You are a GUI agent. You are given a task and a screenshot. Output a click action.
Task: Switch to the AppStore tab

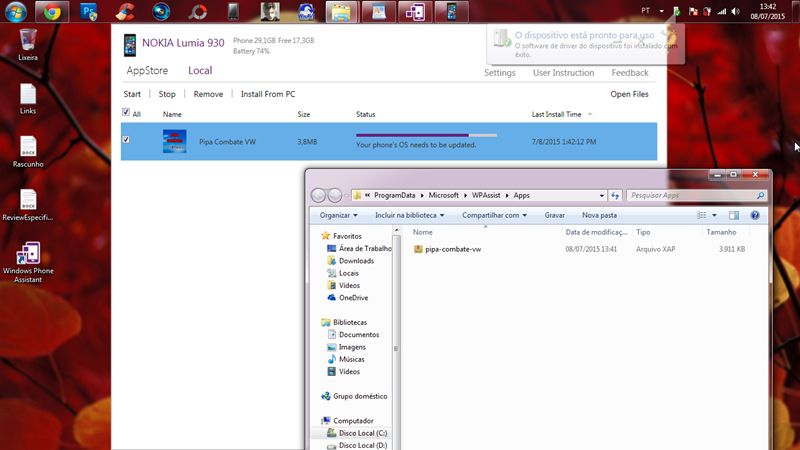pyautogui.click(x=147, y=70)
